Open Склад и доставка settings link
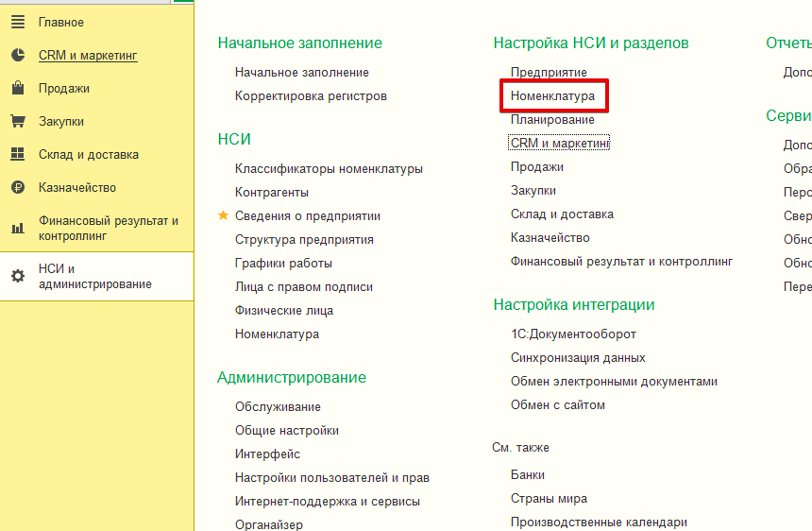Viewport: 812px width, 531px height. (562, 214)
